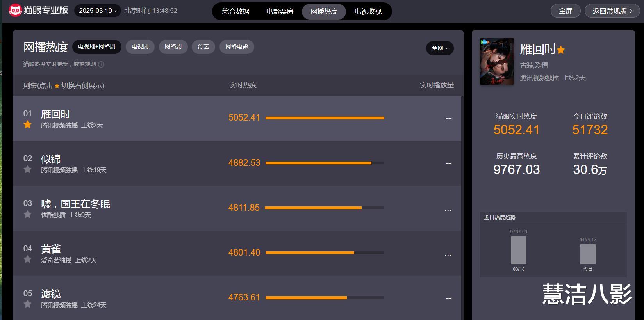Filter by 网络电影 category

[237, 46]
